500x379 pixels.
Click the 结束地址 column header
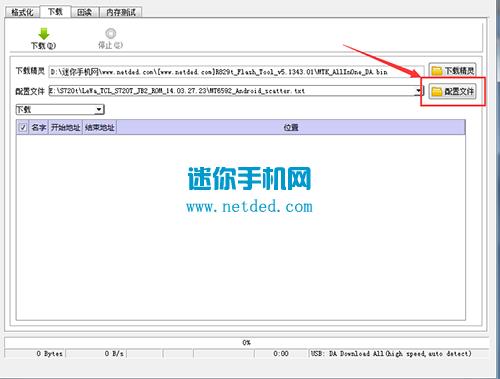pyautogui.click(x=100, y=127)
